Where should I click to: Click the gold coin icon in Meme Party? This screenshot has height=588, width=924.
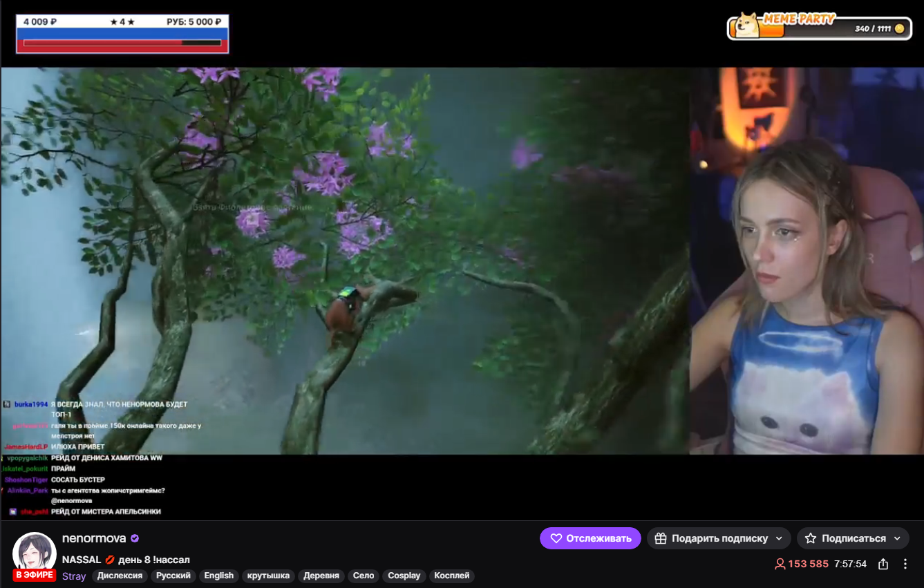899,28
